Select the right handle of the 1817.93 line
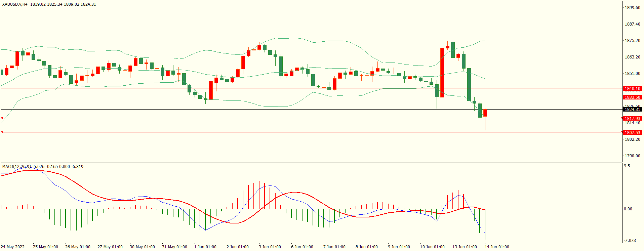The image size is (644, 251). click(621, 118)
